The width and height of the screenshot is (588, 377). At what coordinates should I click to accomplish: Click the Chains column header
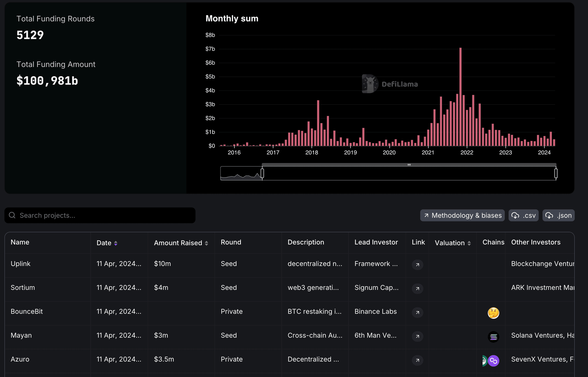click(493, 242)
